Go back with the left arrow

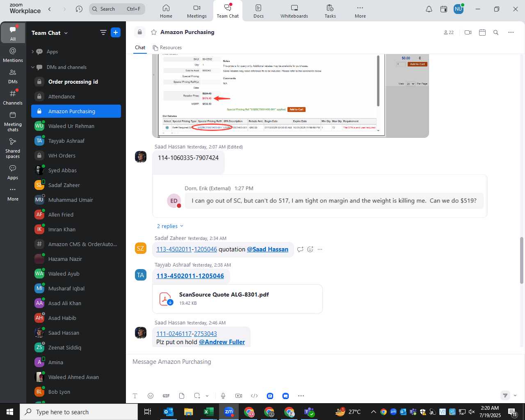click(x=50, y=9)
